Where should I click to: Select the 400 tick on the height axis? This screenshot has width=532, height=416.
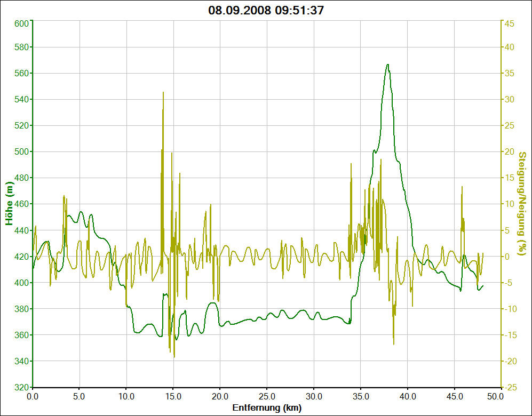21,283
